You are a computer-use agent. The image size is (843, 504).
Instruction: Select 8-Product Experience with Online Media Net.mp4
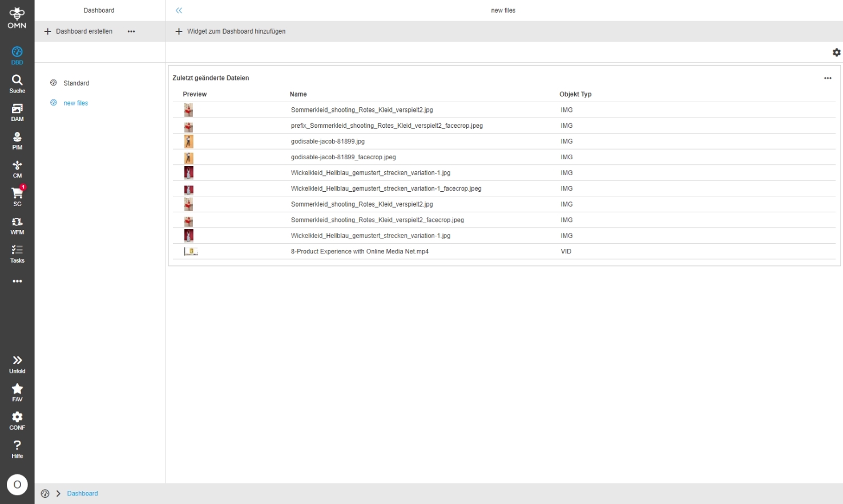360,251
